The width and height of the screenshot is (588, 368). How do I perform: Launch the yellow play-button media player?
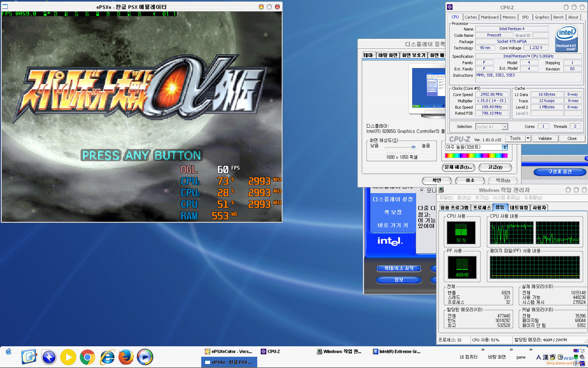pos(68,357)
